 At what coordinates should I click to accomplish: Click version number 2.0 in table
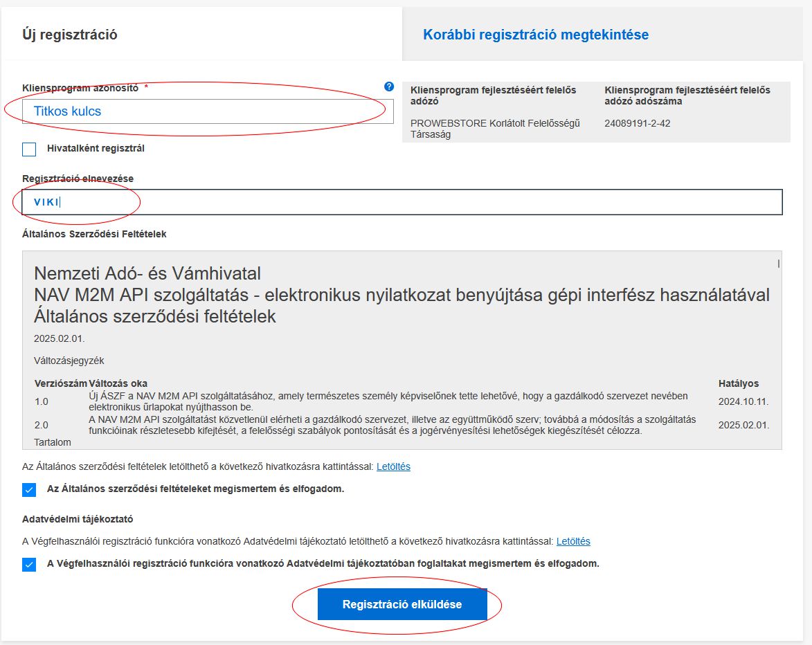tap(42, 425)
